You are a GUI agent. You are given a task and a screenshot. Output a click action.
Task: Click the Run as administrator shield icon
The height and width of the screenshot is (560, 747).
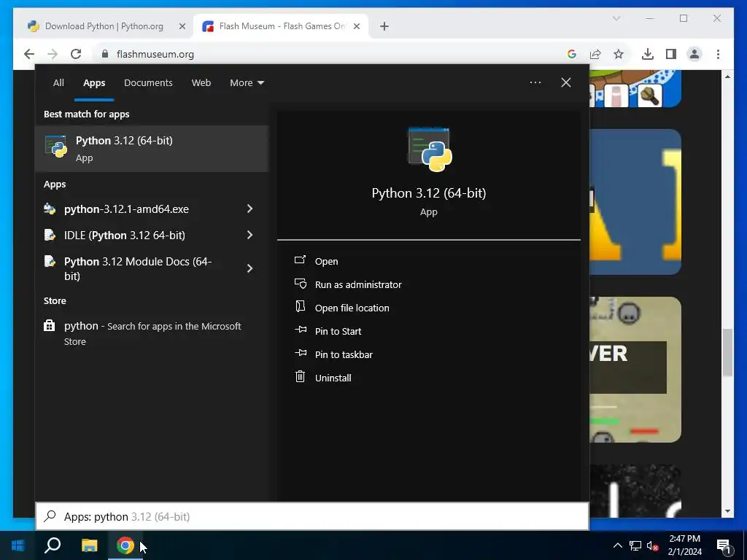coord(300,284)
